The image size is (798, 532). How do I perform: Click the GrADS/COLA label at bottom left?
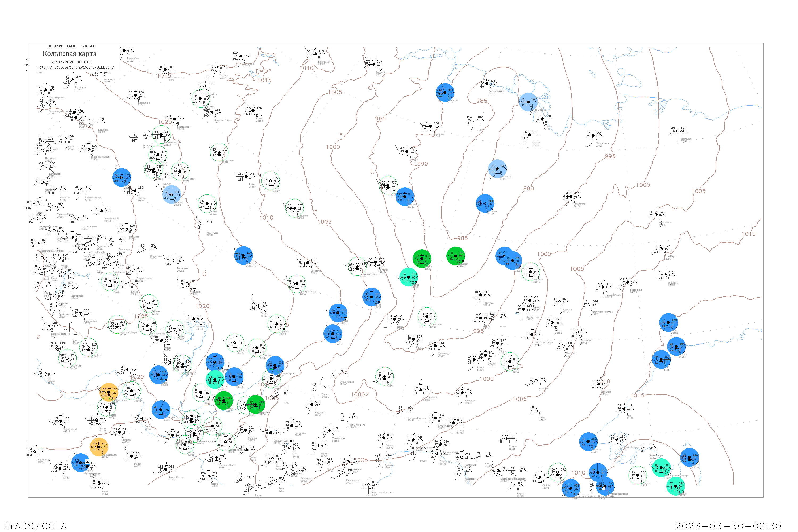[35, 526]
